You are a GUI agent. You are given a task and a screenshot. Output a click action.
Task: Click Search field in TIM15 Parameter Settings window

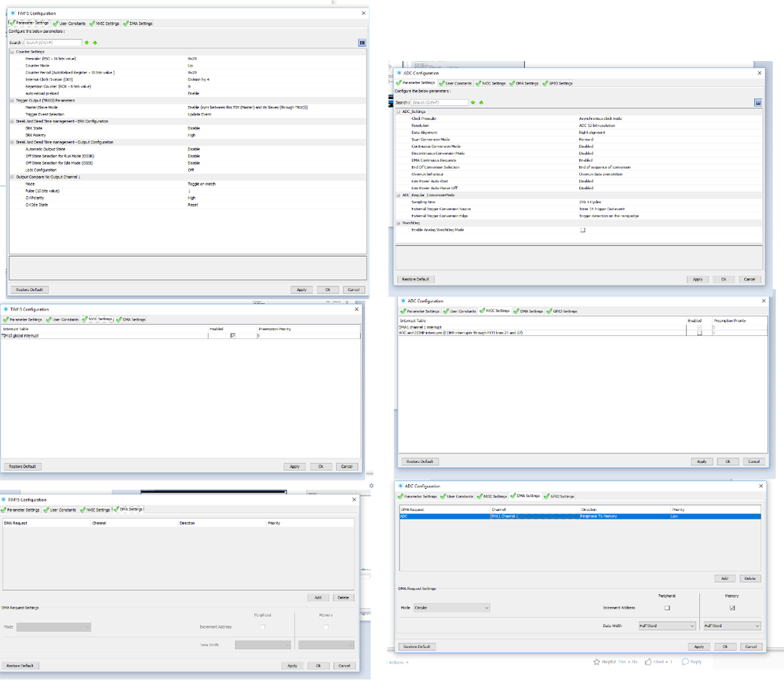coord(53,42)
